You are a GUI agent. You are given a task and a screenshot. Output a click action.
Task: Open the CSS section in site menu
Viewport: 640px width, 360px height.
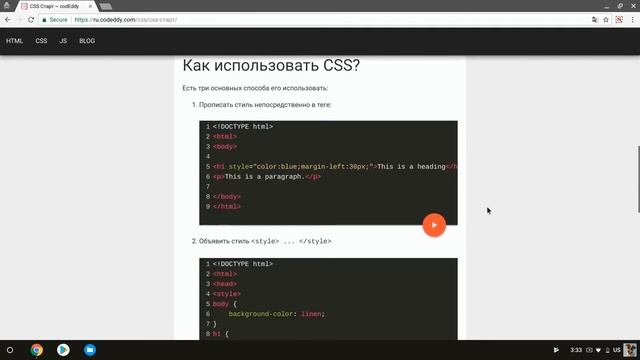click(41, 41)
